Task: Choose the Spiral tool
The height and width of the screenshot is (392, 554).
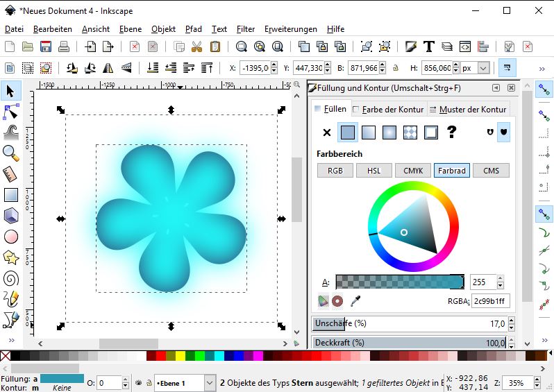Action: click(11, 278)
